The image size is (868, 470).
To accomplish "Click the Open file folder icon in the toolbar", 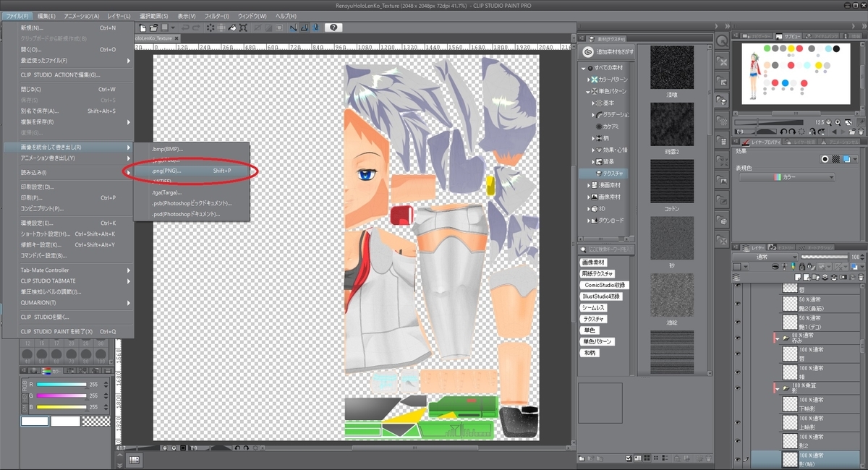I will click(x=153, y=27).
